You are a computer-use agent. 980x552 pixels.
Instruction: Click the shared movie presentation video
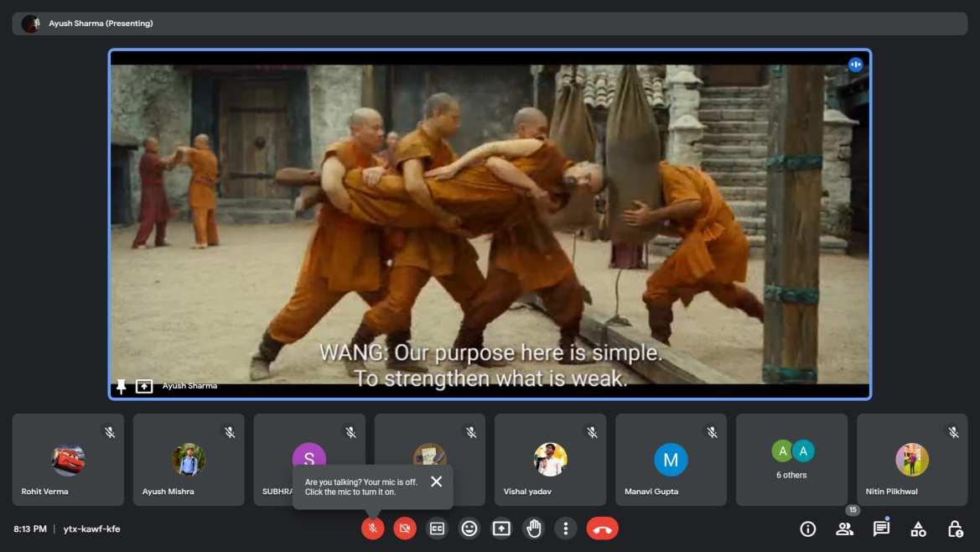[490, 225]
